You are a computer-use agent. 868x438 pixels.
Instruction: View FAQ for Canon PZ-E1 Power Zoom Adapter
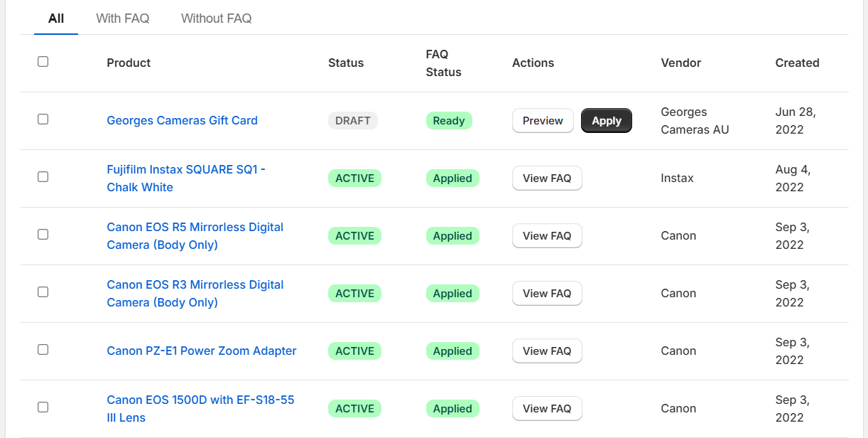click(547, 351)
